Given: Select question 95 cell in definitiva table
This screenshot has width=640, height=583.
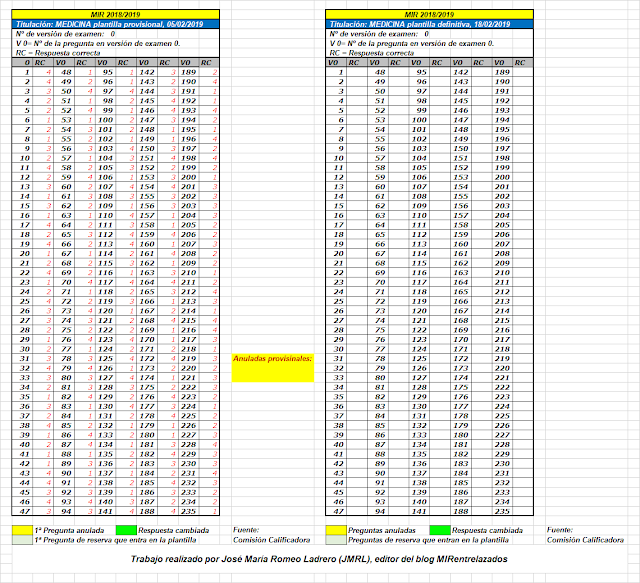Looking at the screenshot, I should (x=419, y=72).
